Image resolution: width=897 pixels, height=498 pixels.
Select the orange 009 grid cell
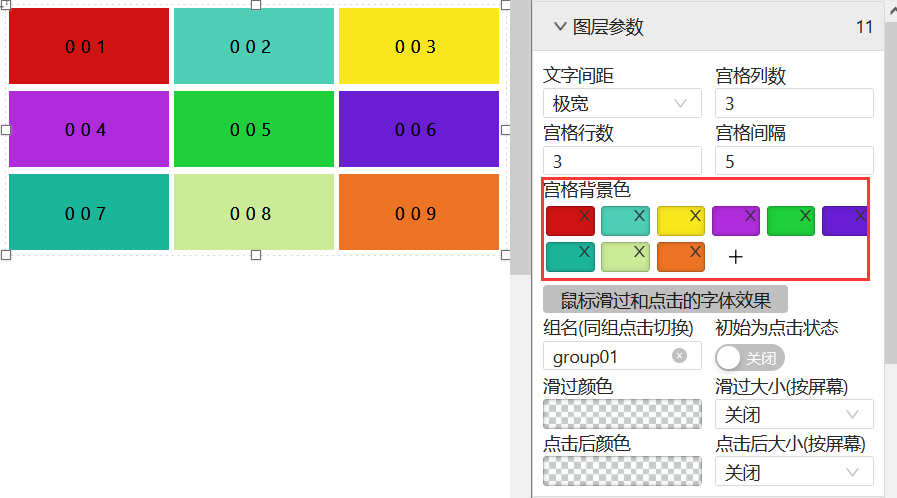click(x=419, y=212)
